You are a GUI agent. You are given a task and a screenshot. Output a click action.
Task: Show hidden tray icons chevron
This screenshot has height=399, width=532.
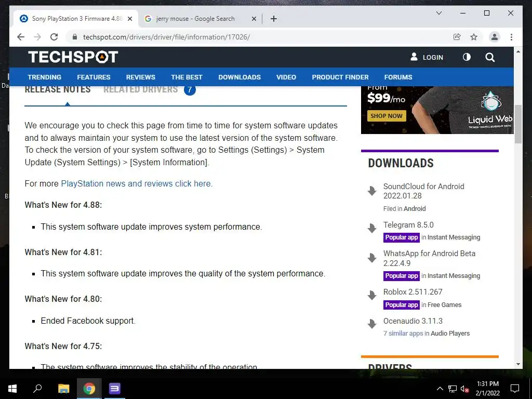(440, 389)
